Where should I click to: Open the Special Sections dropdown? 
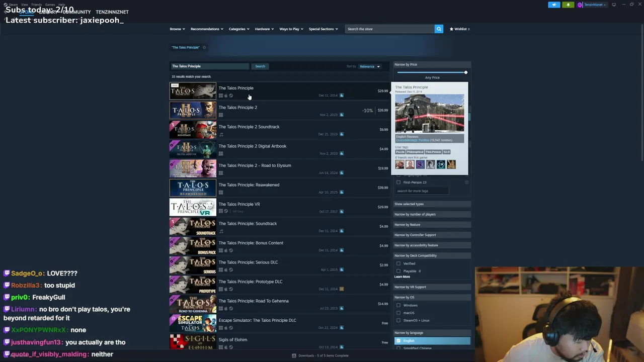pos(324,29)
